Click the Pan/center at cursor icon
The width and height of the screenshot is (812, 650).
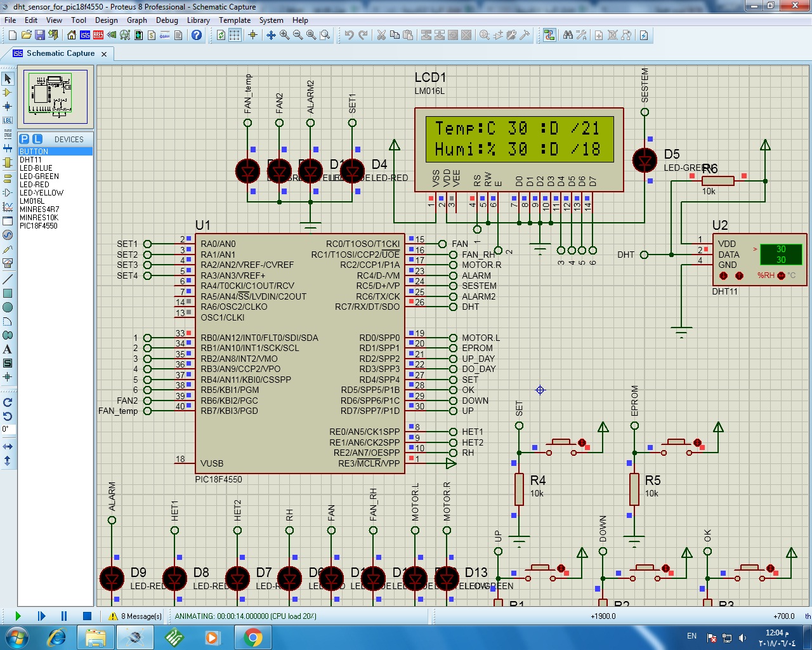click(271, 36)
